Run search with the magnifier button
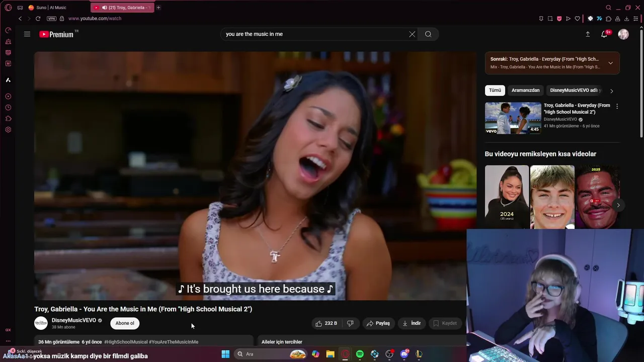The width and height of the screenshot is (644, 362). click(x=428, y=34)
